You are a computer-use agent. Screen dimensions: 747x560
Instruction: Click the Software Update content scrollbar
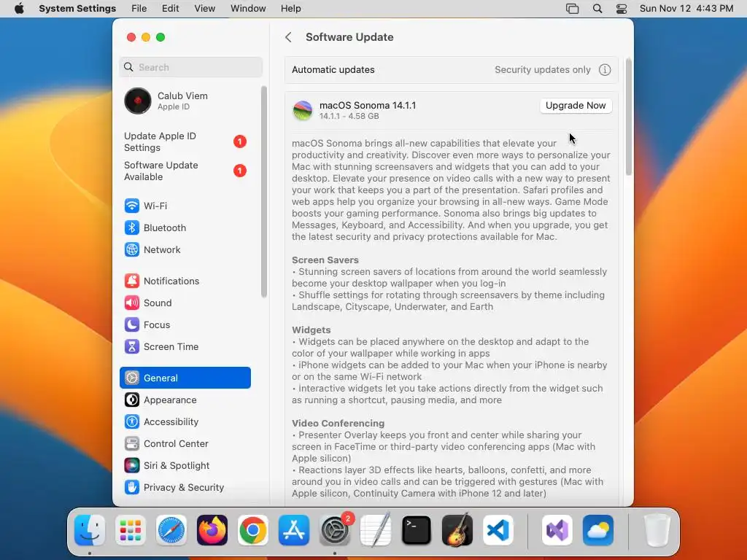[x=628, y=117]
